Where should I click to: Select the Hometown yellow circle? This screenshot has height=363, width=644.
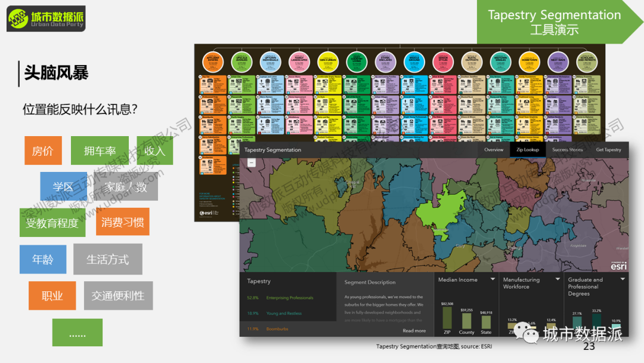pyautogui.click(x=529, y=61)
